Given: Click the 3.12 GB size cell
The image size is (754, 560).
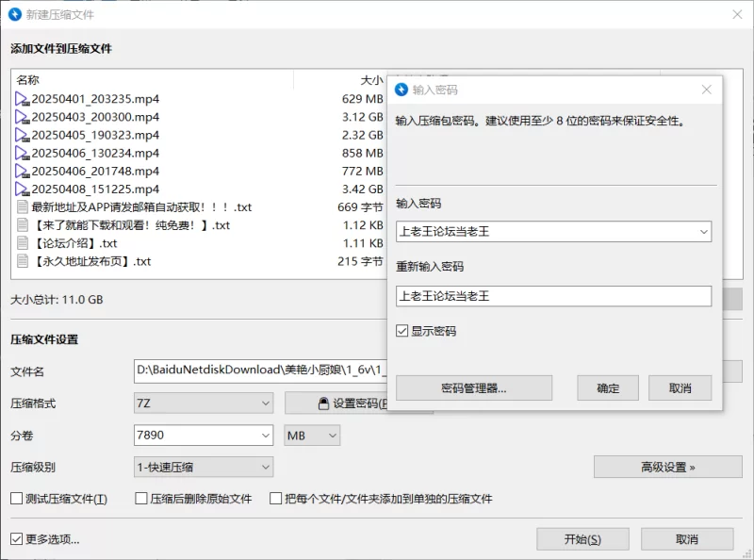Looking at the screenshot, I should pyautogui.click(x=363, y=118).
